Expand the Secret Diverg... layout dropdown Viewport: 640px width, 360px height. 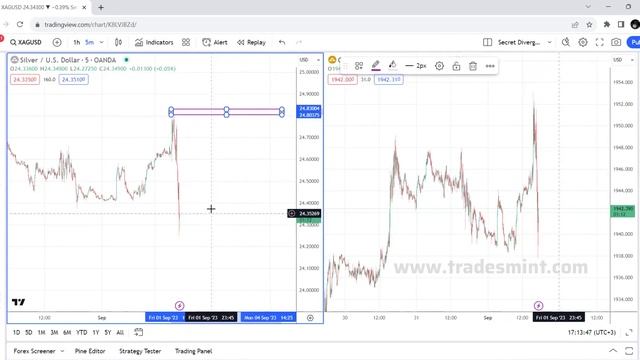pos(550,42)
